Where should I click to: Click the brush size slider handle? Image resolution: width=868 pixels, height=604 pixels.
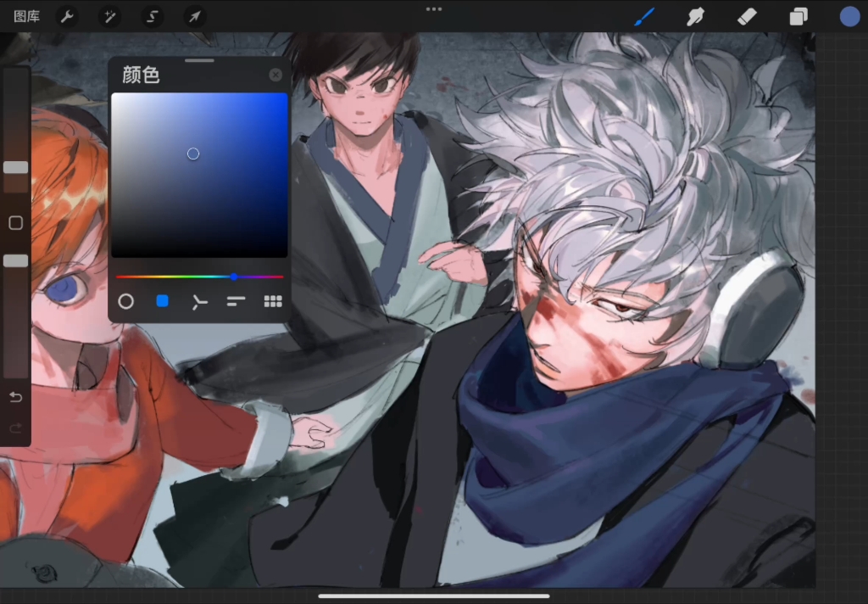(15, 167)
